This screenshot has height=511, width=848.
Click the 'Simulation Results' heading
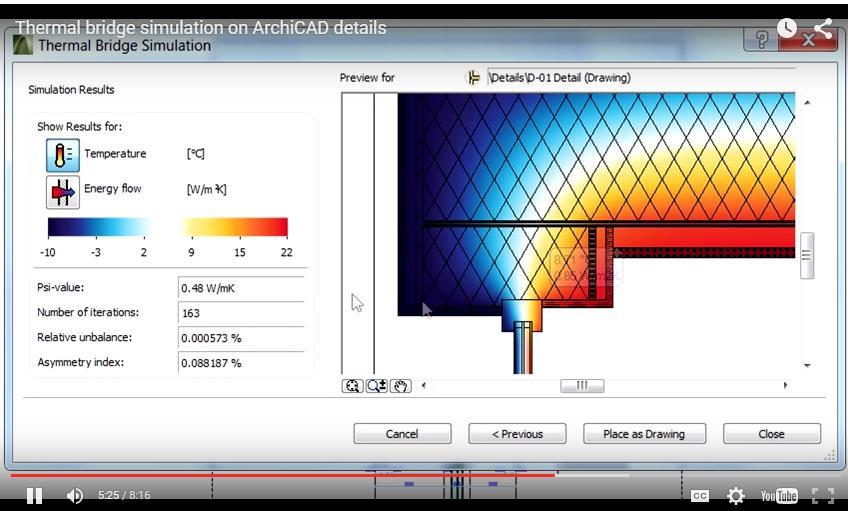pos(71,90)
